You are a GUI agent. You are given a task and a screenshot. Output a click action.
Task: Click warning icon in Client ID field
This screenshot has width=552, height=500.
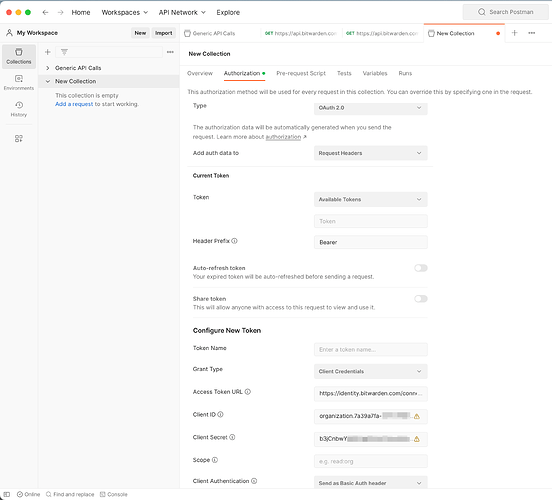click(417, 416)
